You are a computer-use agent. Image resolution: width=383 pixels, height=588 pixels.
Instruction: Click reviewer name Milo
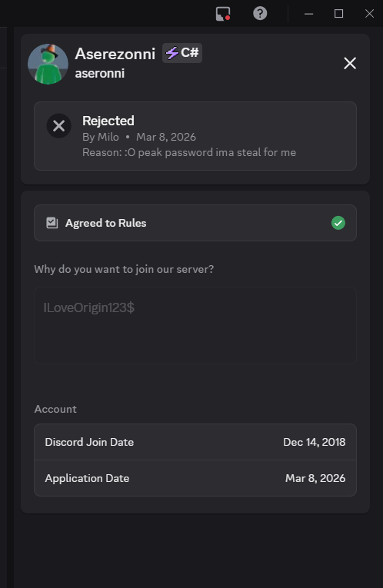pos(108,137)
